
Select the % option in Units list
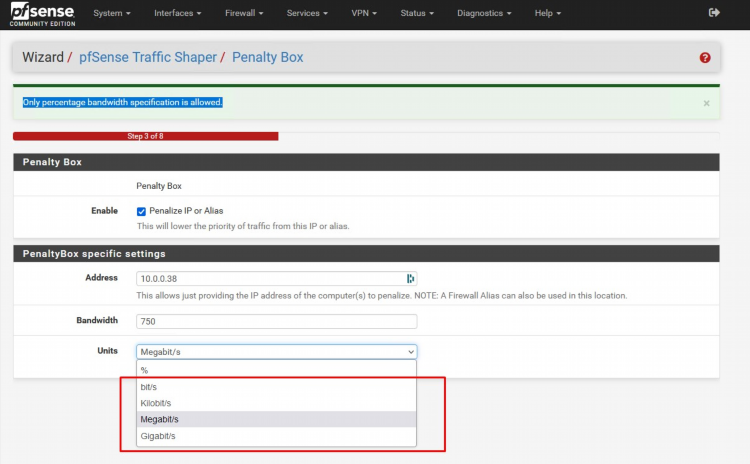pos(276,370)
